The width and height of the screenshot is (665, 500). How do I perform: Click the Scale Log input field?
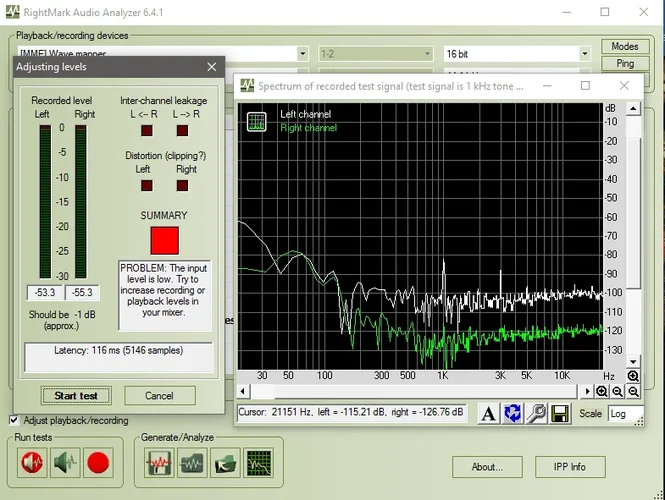(x=625, y=413)
